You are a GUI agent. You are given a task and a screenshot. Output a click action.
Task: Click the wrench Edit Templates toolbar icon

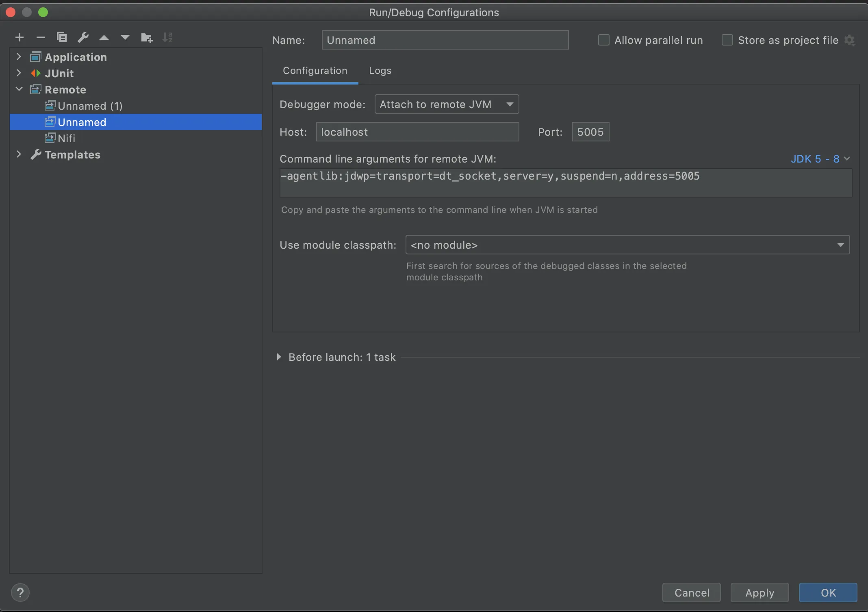coord(83,38)
